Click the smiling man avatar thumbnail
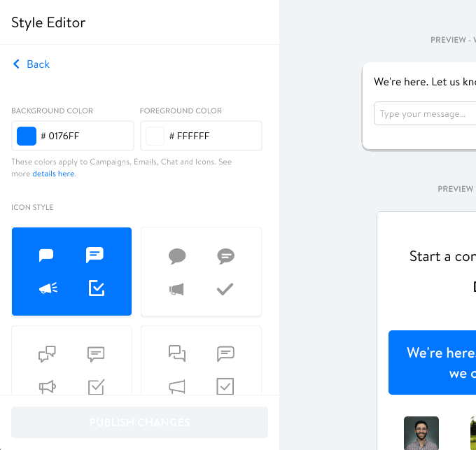 tap(421, 433)
